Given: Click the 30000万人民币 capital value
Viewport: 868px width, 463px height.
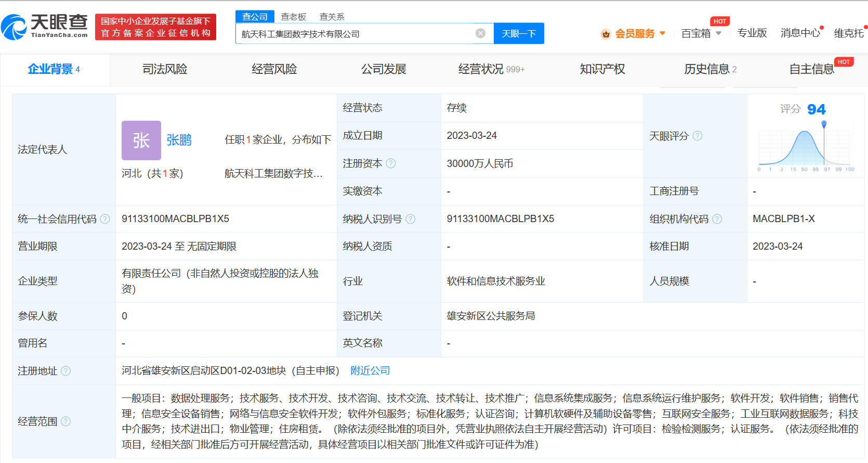Looking at the screenshot, I should coord(480,164).
